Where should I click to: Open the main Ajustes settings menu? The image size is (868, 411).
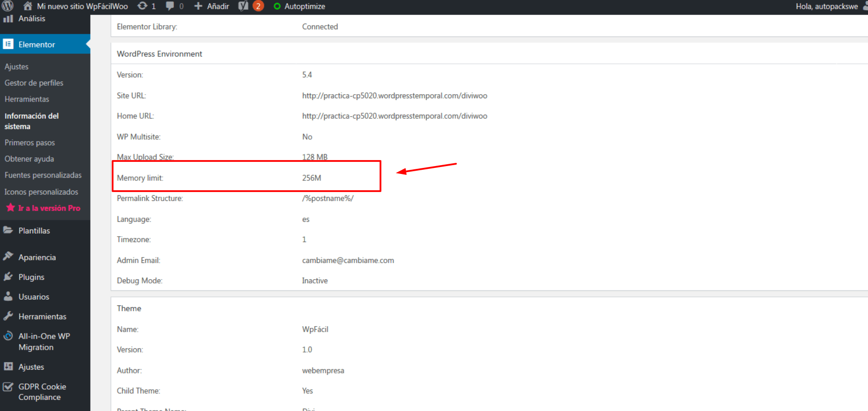click(x=31, y=367)
